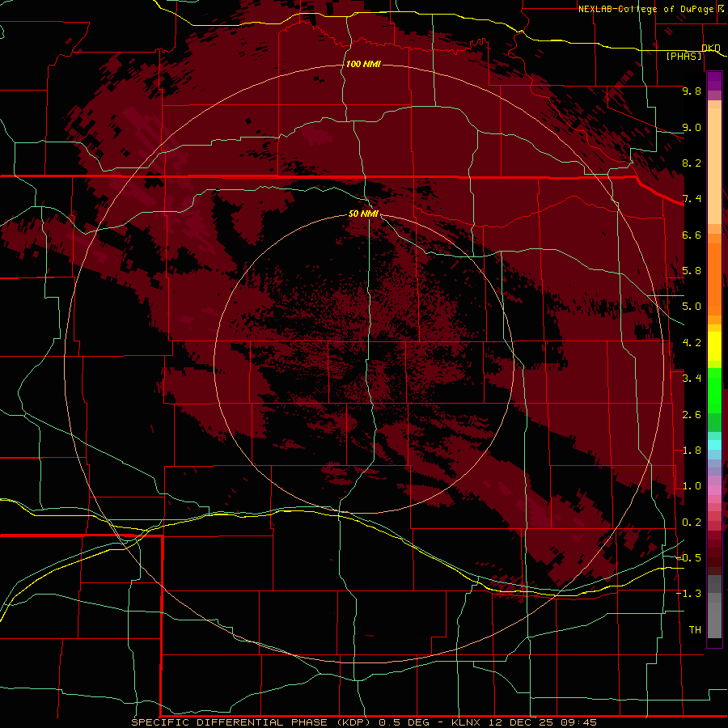Click the 2.6 value on the scale
728x728 pixels.
[x=692, y=415]
